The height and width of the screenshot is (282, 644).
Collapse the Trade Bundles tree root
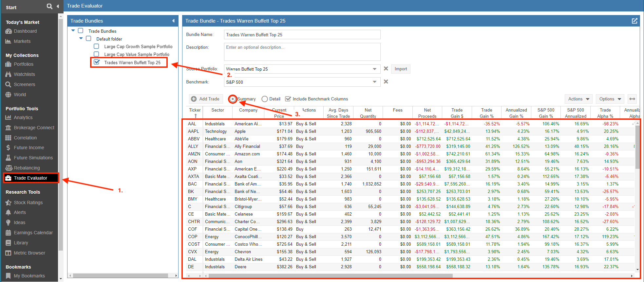point(73,30)
